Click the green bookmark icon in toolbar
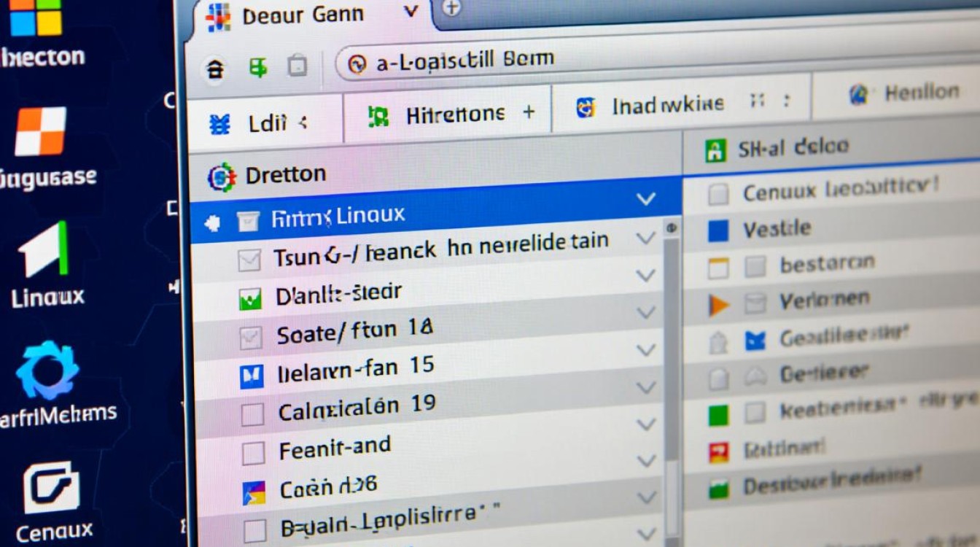Screen dimensions: 980x547 pyautogui.click(x=257, y=68)
